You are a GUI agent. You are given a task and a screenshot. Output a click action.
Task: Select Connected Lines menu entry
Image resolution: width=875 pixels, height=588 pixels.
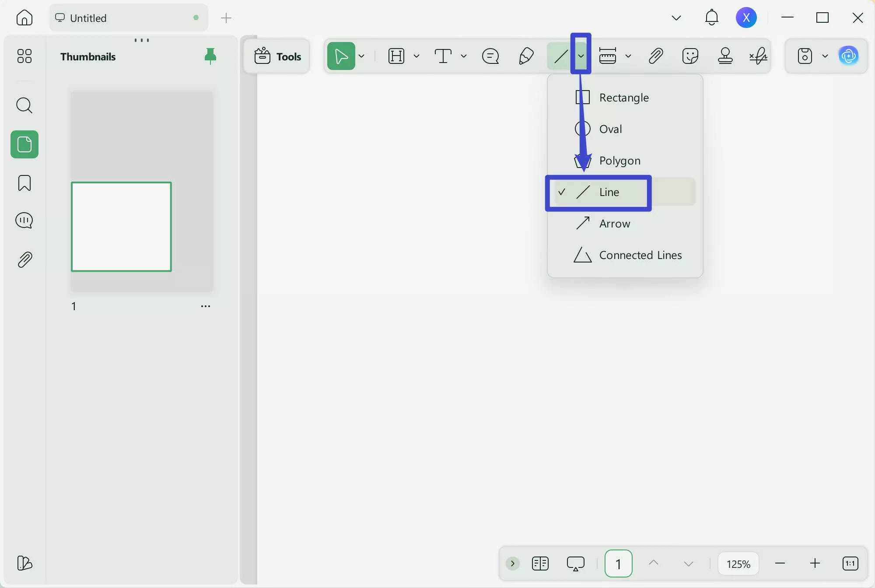point(640,255)
